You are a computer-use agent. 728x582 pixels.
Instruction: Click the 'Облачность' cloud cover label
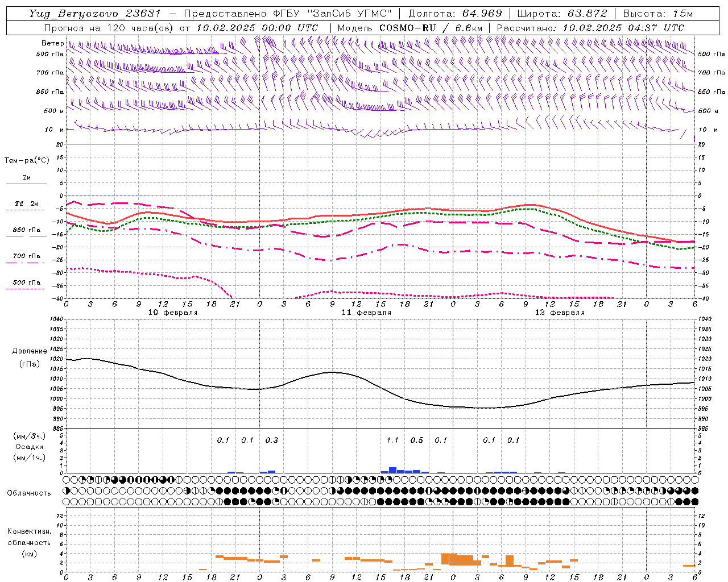click(x=29, y=493)
